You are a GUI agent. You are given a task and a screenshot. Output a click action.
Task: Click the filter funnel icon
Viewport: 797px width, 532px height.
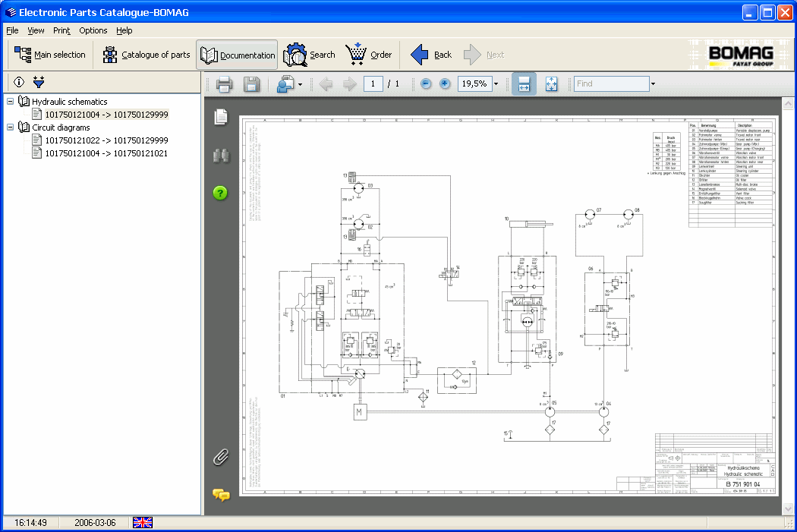pos(39,82)
